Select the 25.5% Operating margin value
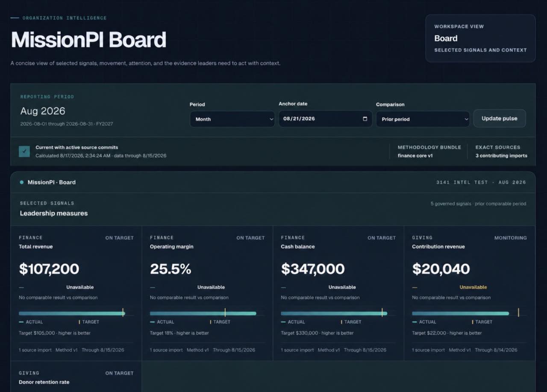547x392 pixels. click(x=171, y=269)
